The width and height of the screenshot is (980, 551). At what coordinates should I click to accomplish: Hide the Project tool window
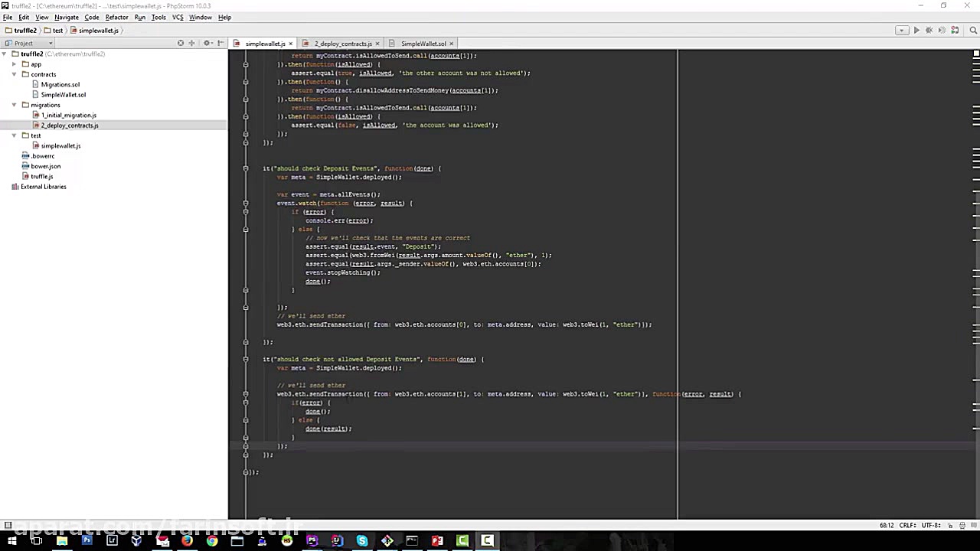[x=220, y=43]
